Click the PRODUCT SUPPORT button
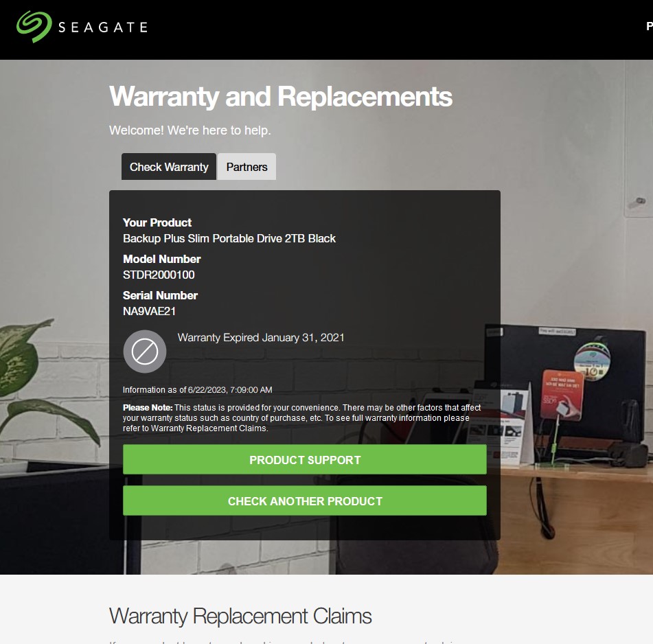 pos(304,459)
